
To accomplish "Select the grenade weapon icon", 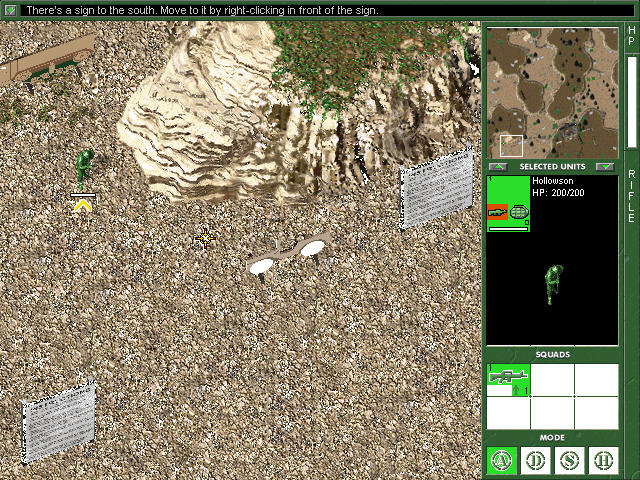I will pyautogui.click(x=519, y=212).
